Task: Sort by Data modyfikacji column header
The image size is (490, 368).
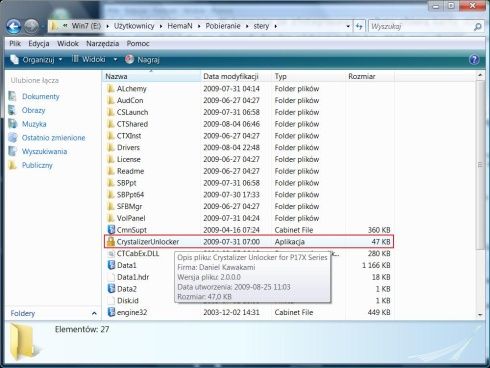Action: [236, 76]
